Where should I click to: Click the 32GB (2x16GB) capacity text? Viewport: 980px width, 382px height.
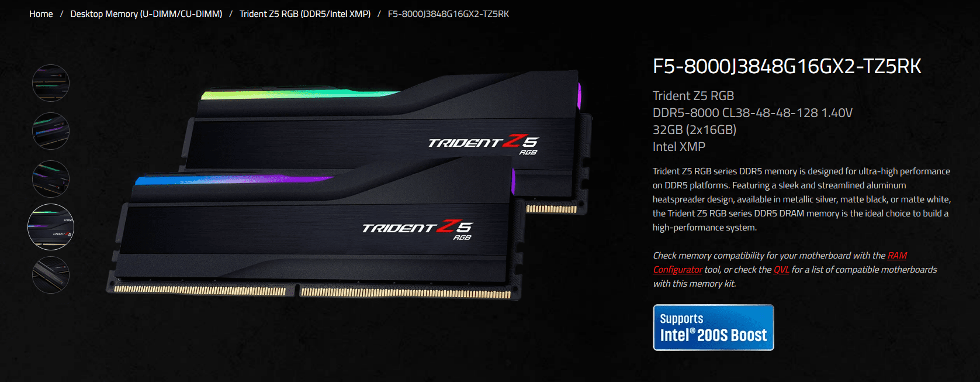694,130
